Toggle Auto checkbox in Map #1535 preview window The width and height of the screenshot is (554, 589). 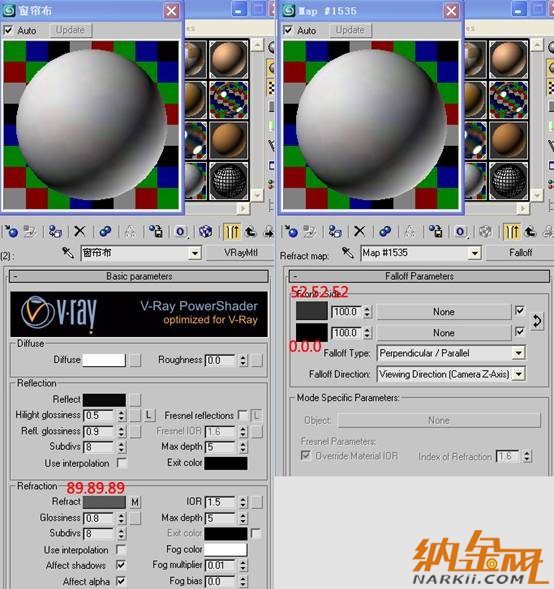[x=288, y=30]
